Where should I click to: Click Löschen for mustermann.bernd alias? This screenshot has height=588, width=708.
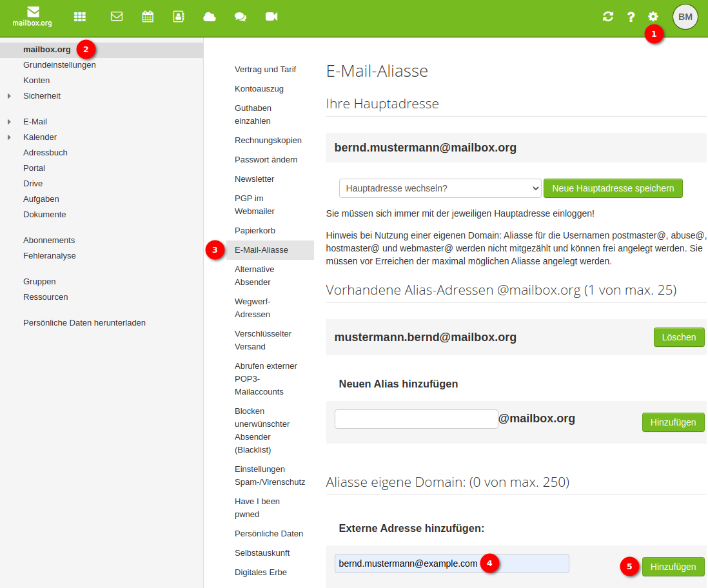click(x=678, y=337)
